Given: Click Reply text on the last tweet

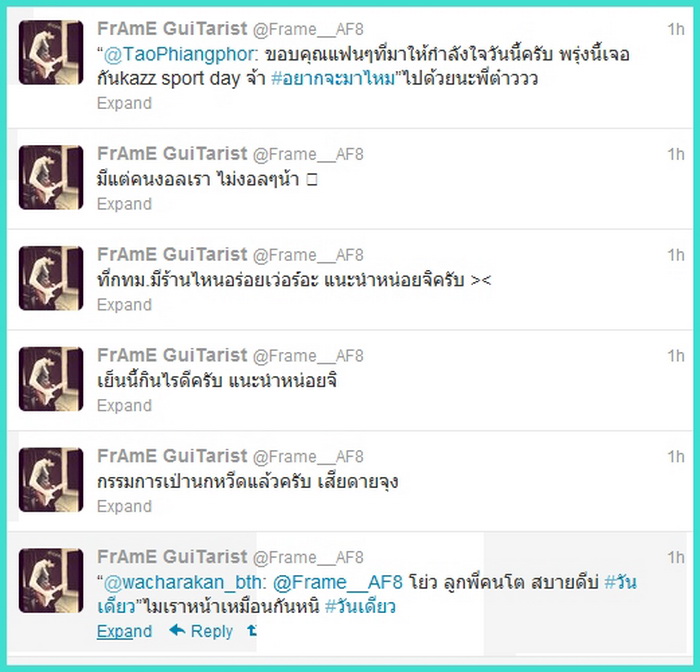Looking at the screenshot, I should (212, 631).
